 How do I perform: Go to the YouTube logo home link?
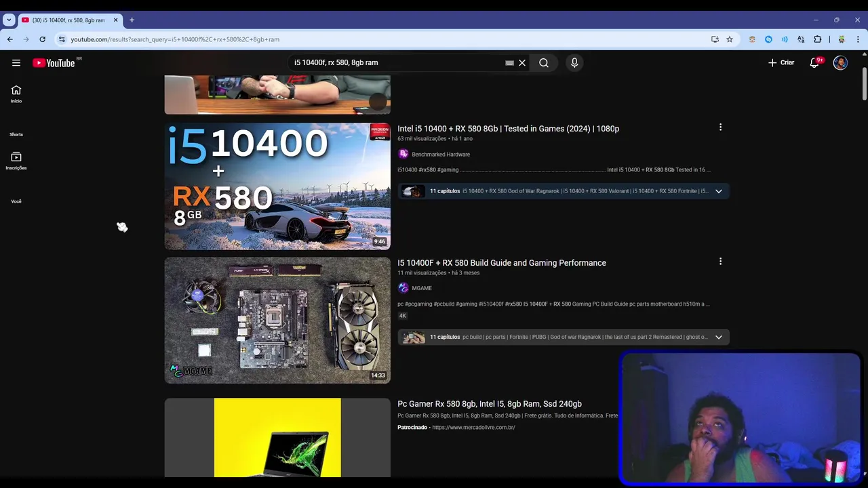[x=54, y=62]
